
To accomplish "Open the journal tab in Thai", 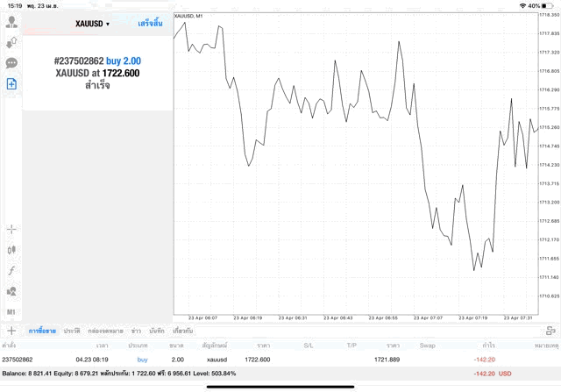I will click(157, 331).
